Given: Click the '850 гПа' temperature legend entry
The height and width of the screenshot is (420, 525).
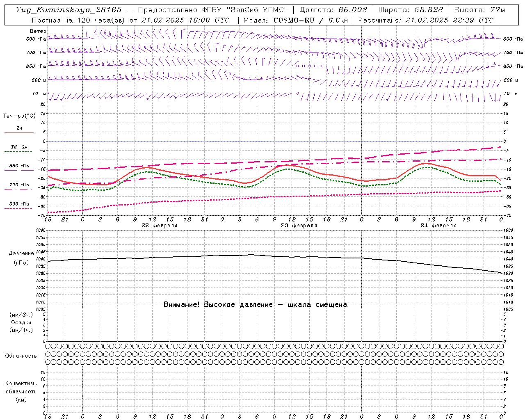Looking at the screenshot, I should [x=19, y=166].
